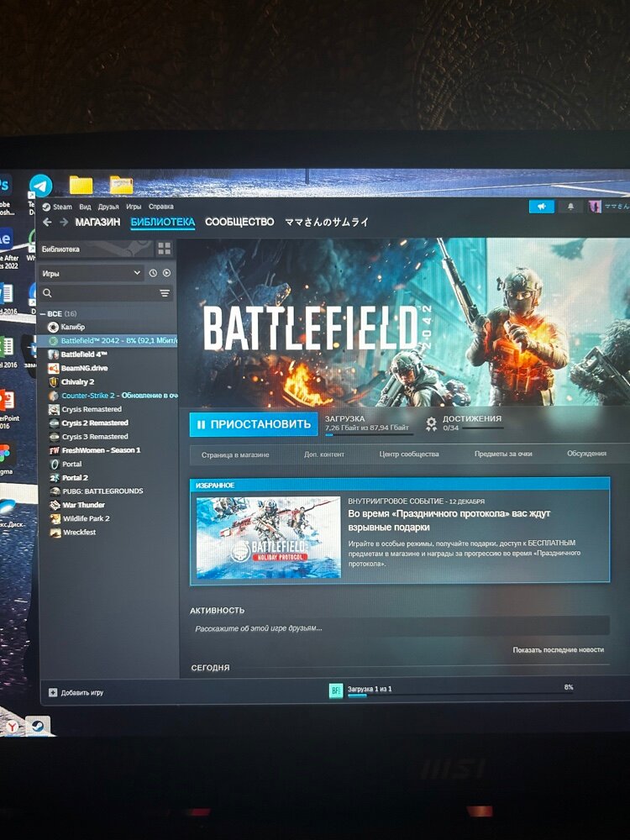This screenshot has width=630, height=840.
Task: Click the library search field
Action: pyautogui.click(x=98, y=293)
